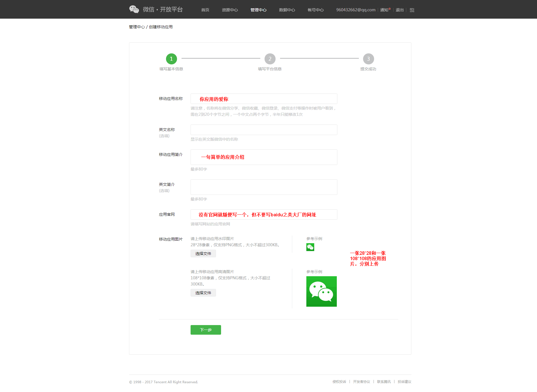Open 侵权投诉 footer link
This screenshot has height=392, width=537.
pyautogui.click(x=339, y=382)
